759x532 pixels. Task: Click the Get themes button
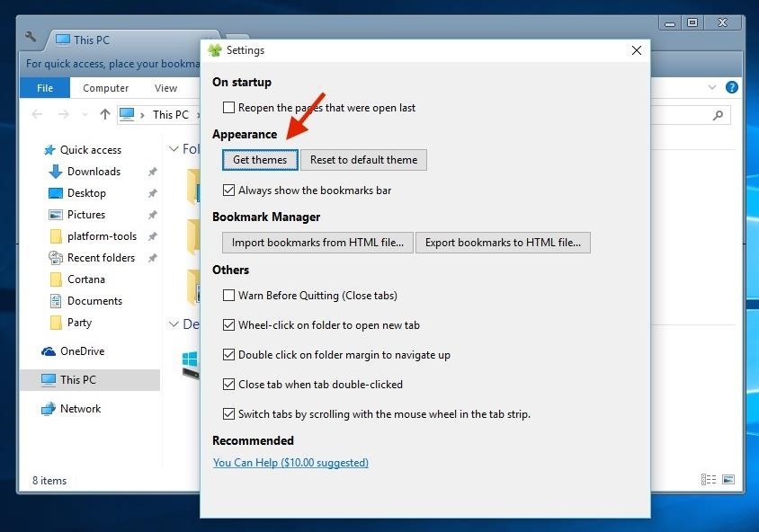point(260,160)
